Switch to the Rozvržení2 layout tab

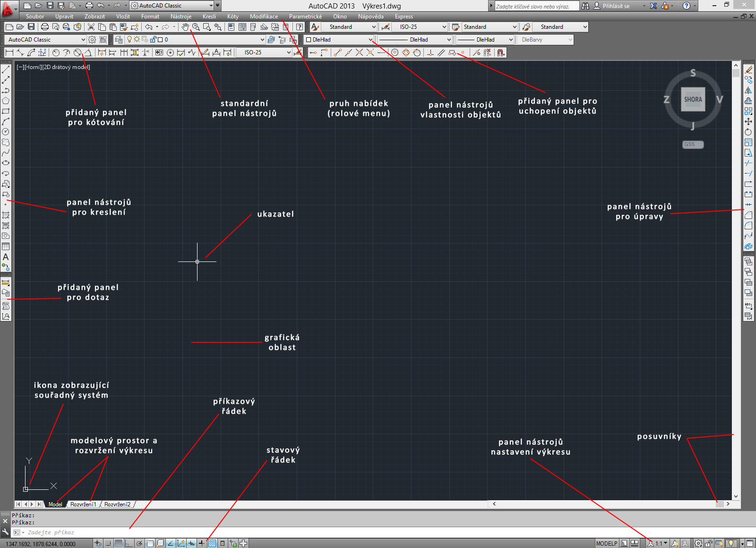tap(117, 505)
